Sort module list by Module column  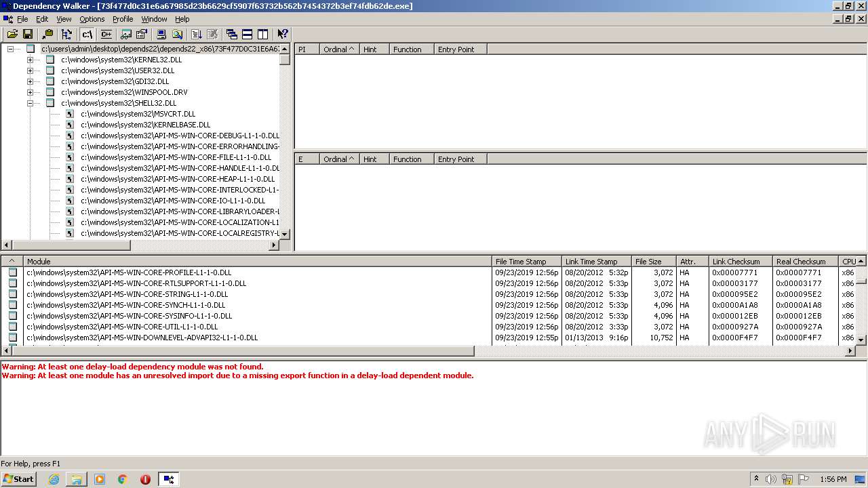pos(258,261)
